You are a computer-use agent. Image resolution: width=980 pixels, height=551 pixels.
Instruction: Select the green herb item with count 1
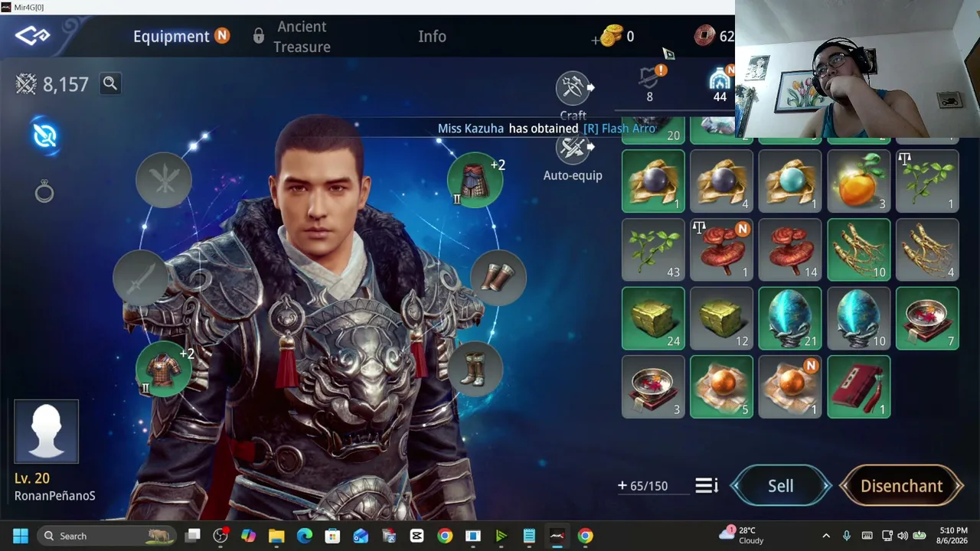927,181
